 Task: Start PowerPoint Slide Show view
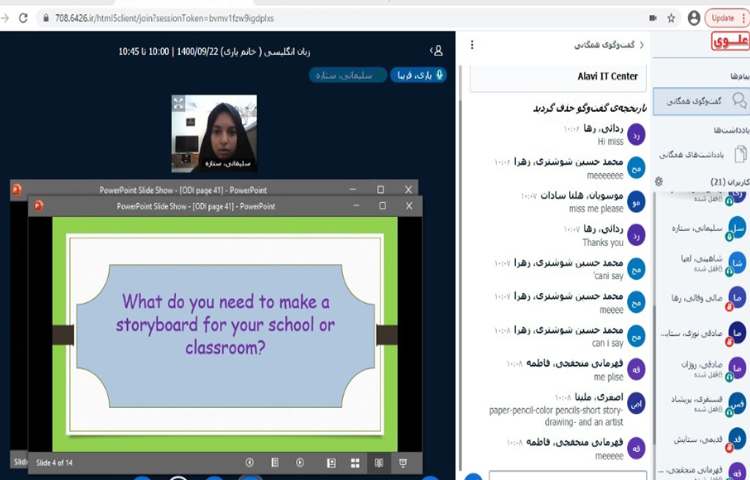tap(403, 462)
